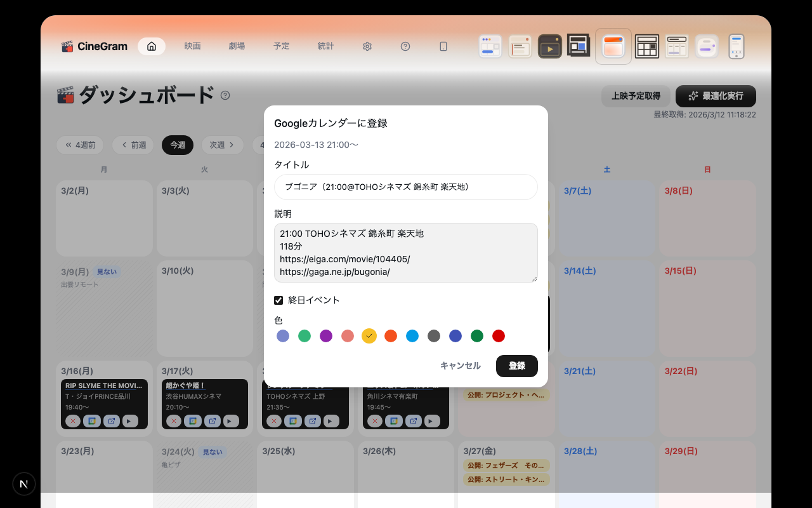Open the 映画 menu item

192,46
